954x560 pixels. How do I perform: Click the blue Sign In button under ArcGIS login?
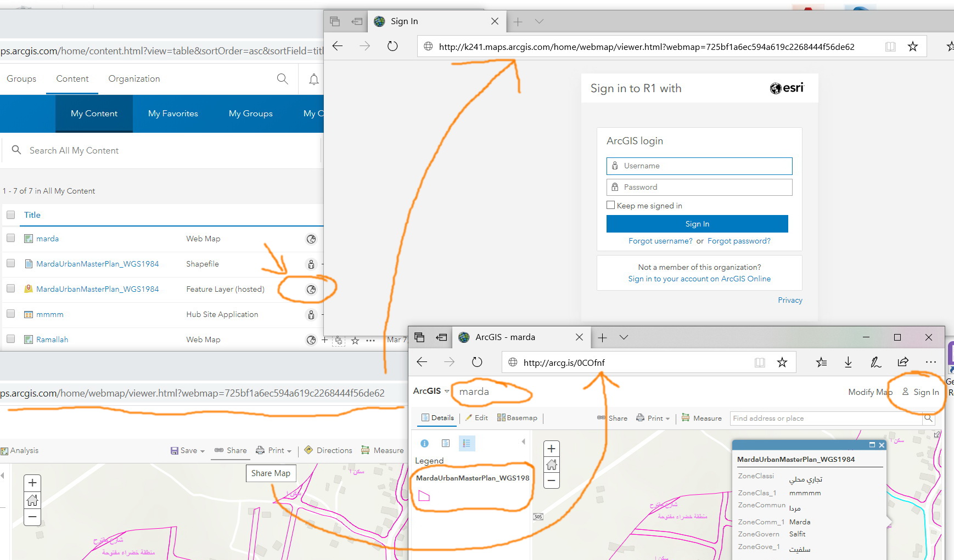(697, 224)
